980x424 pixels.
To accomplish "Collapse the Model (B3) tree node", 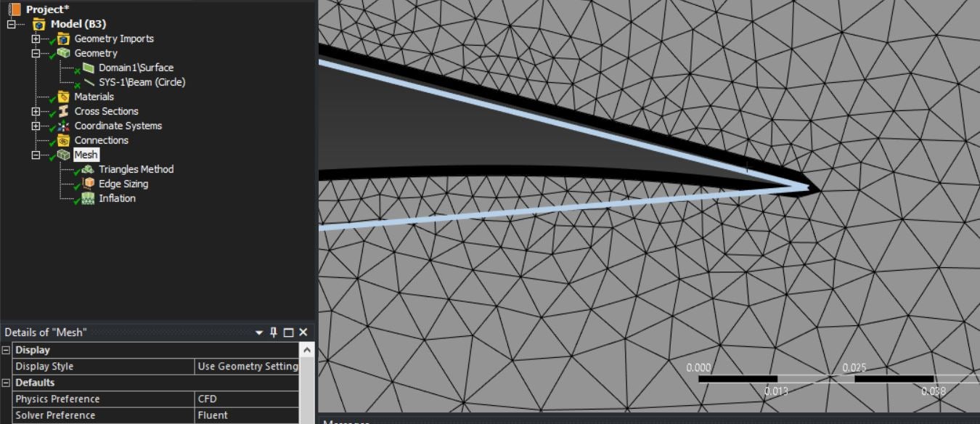I will [11, 24].
